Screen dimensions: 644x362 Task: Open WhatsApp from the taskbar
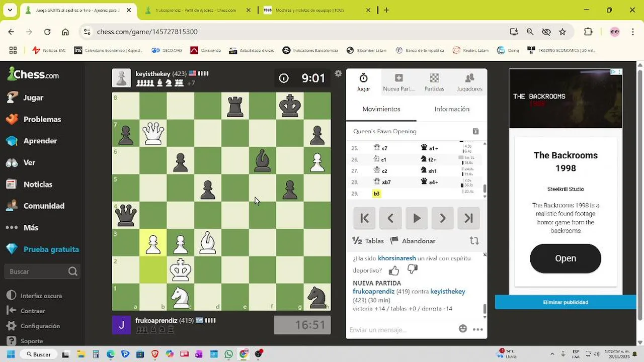pos(229,354)
